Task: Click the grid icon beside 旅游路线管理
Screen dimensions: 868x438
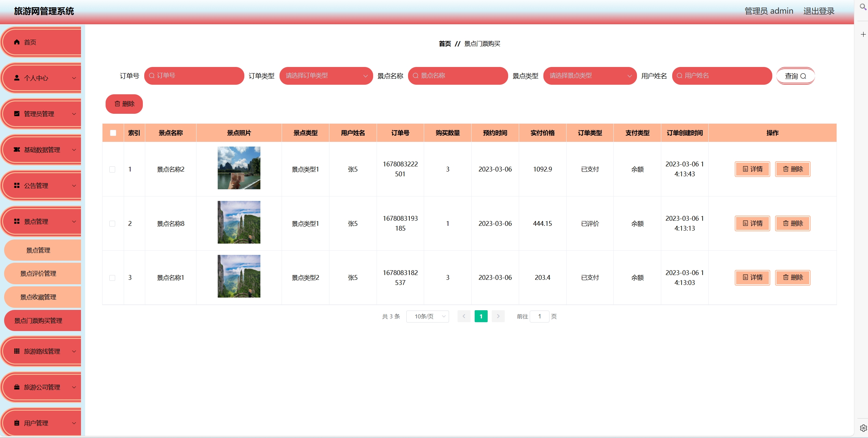Action: (x=17, y=351)
